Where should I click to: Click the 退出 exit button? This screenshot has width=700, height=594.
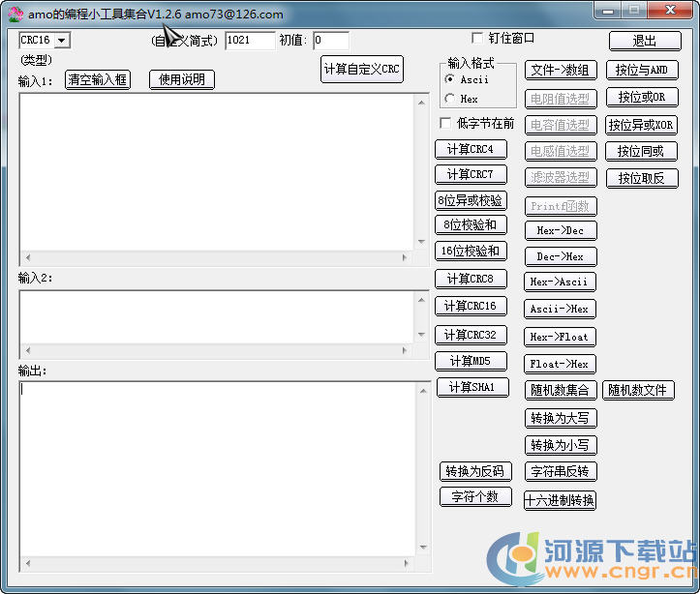coord(645,41)
